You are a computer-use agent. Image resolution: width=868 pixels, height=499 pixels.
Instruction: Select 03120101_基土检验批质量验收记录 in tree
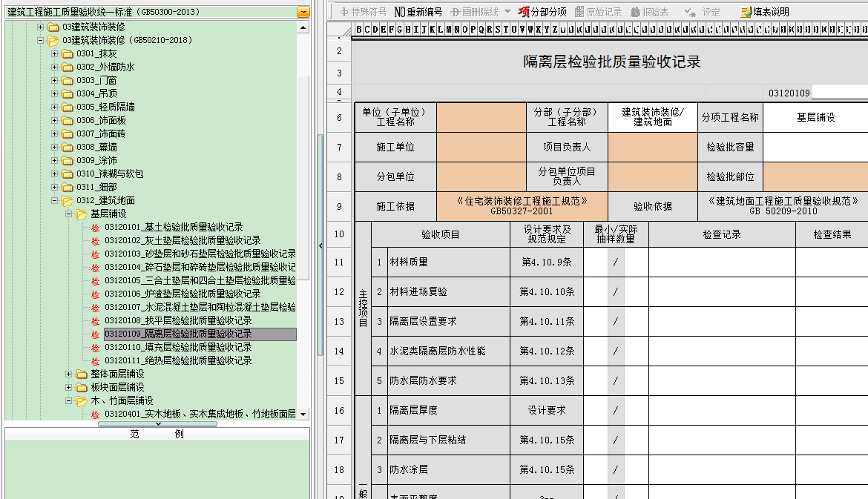point(173,227)
